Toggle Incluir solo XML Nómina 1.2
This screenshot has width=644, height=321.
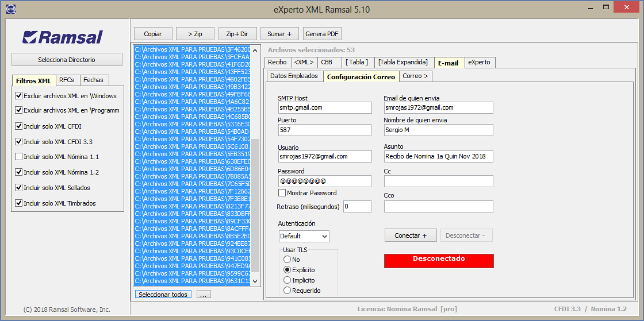(18, 172)
